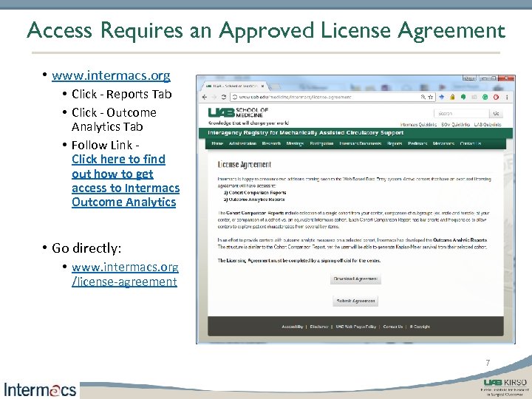This screenshot has height=399, width=532.
Task: Open SOM Quicklinks
Action: tap(455, 125)
